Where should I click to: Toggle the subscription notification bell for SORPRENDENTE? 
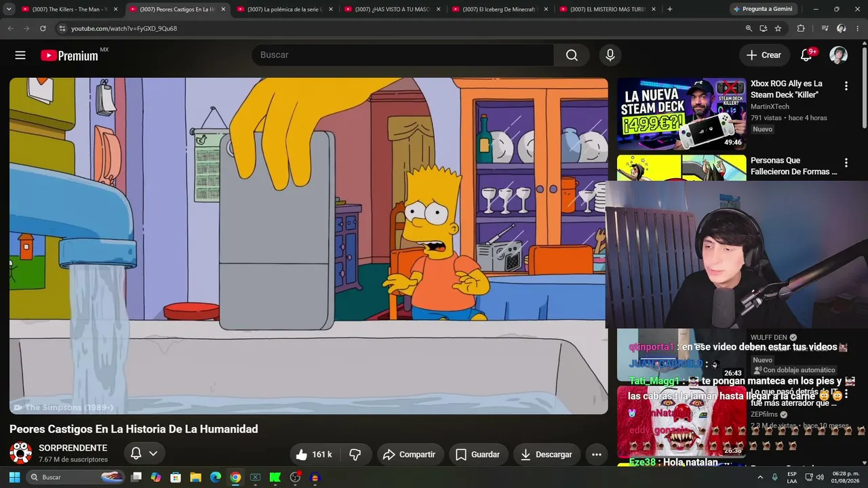[144, 453]
